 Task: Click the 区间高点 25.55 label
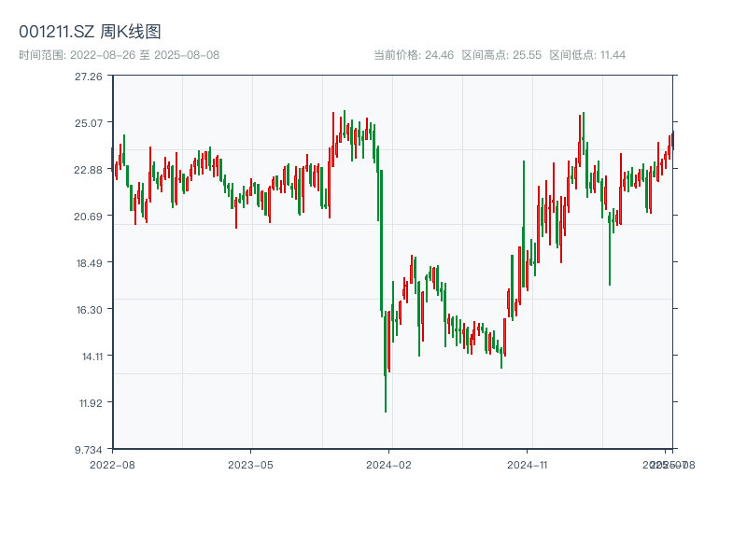(501, 55)
